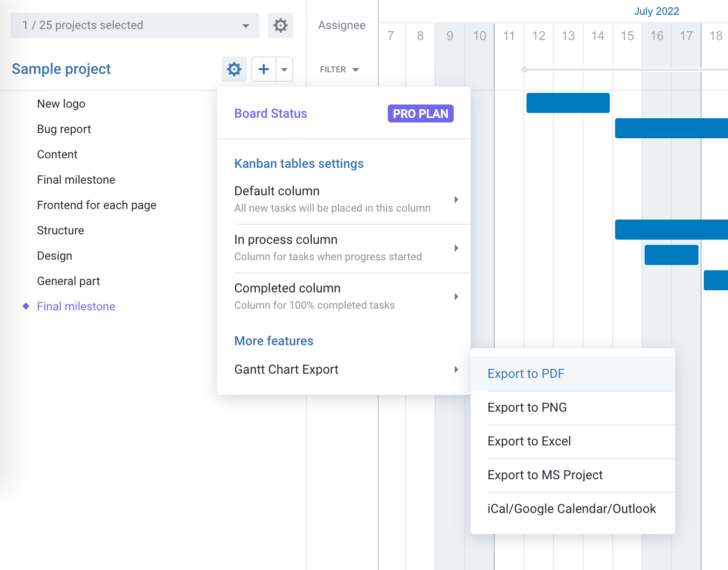Image resolution: width=728 pixels, height=570 pixels.
Task: Click the gear icon next to projects selector
Action: 281,25
